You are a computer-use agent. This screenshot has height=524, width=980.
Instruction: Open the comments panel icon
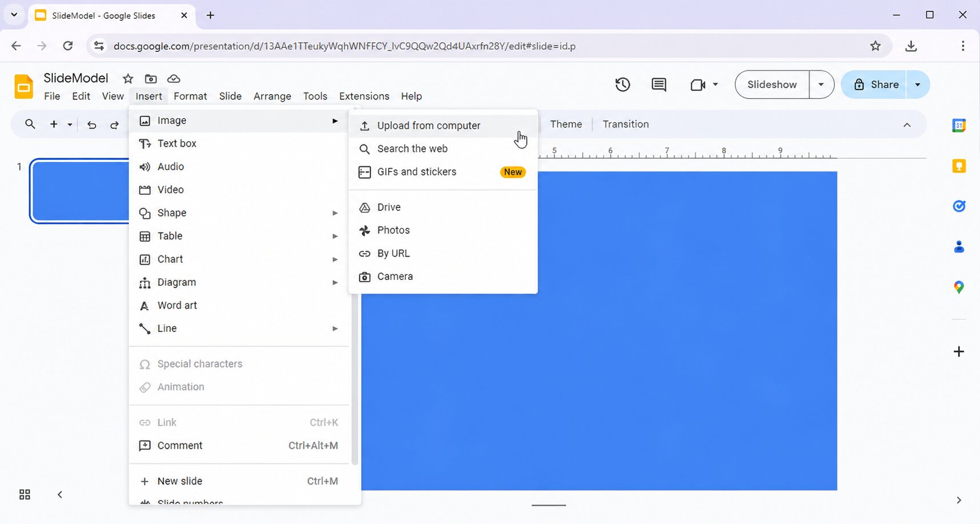[x=659, y=85]
